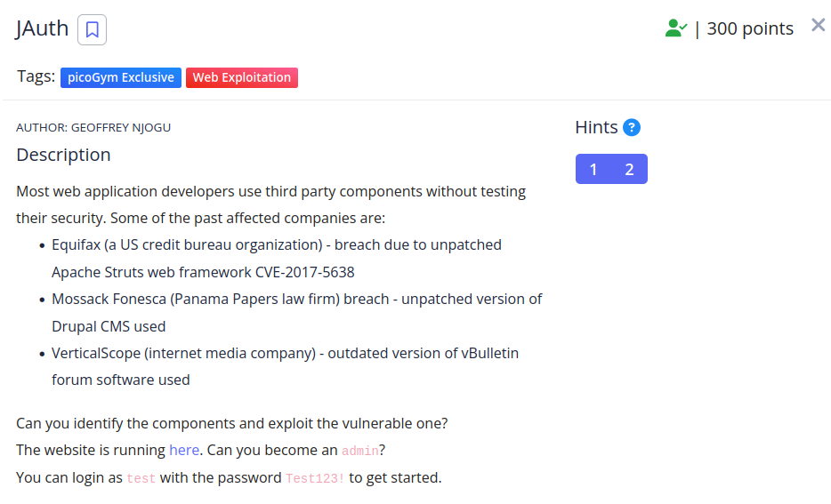Click the Description heading
This screenshot has height=504, width=831.
(63, 156)
